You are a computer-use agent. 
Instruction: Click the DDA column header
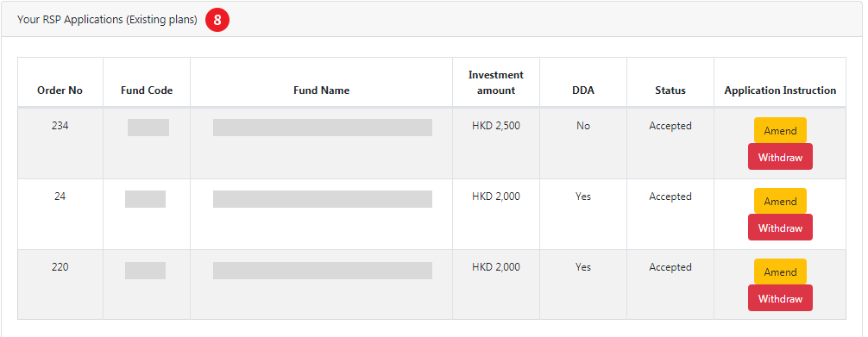tap(583, 90)
